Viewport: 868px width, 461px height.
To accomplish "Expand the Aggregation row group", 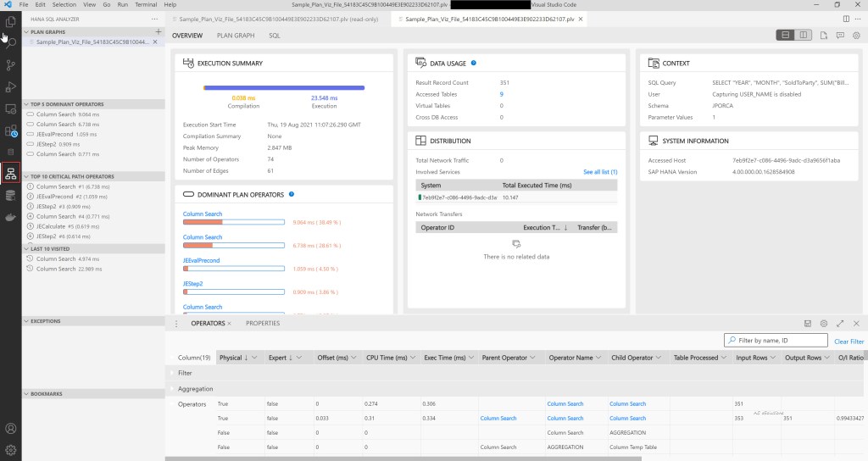I will click(172, 388).
